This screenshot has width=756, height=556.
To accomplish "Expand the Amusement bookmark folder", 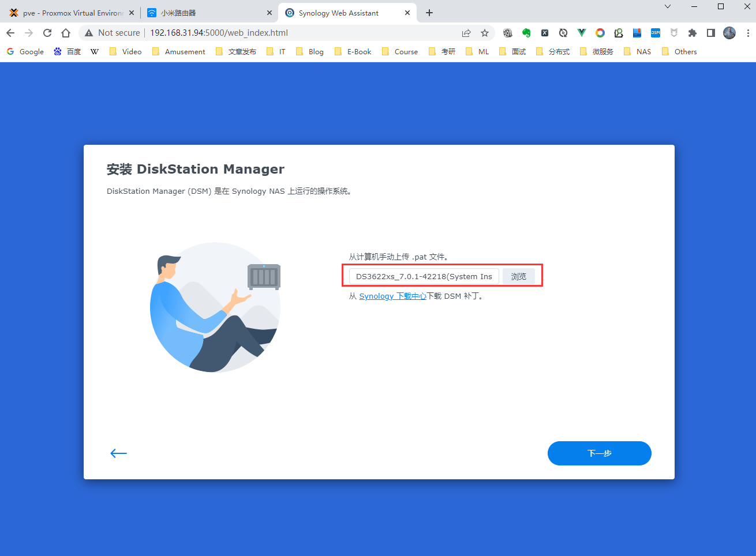I will pyautogui.click(x=178, y=52).
